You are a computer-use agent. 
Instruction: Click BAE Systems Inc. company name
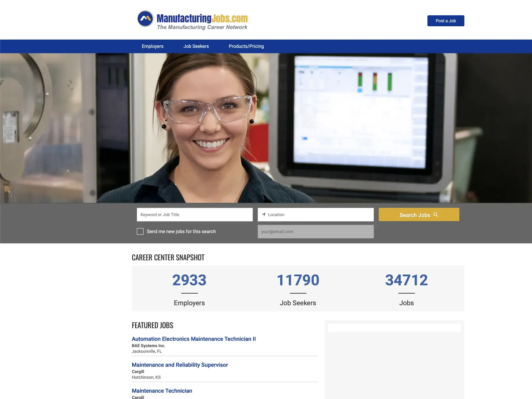point(148,346)
